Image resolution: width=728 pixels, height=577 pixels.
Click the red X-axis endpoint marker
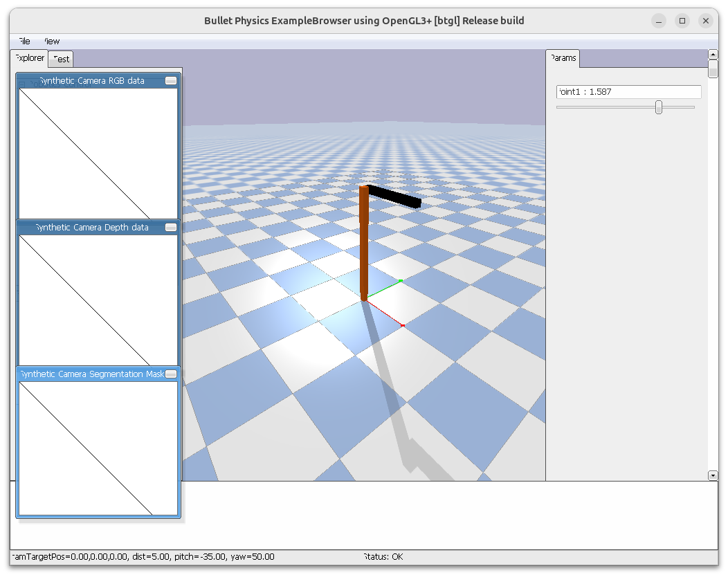(403, 325)
